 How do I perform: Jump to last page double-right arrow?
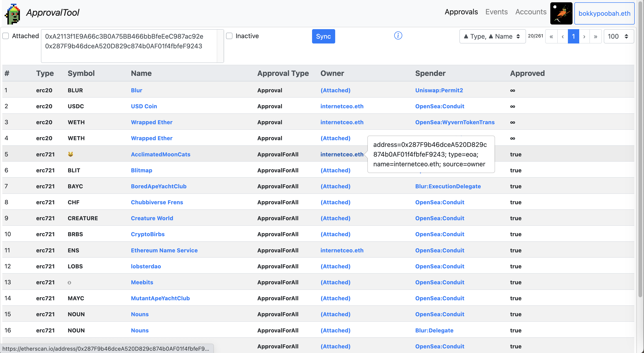point(595,37)
